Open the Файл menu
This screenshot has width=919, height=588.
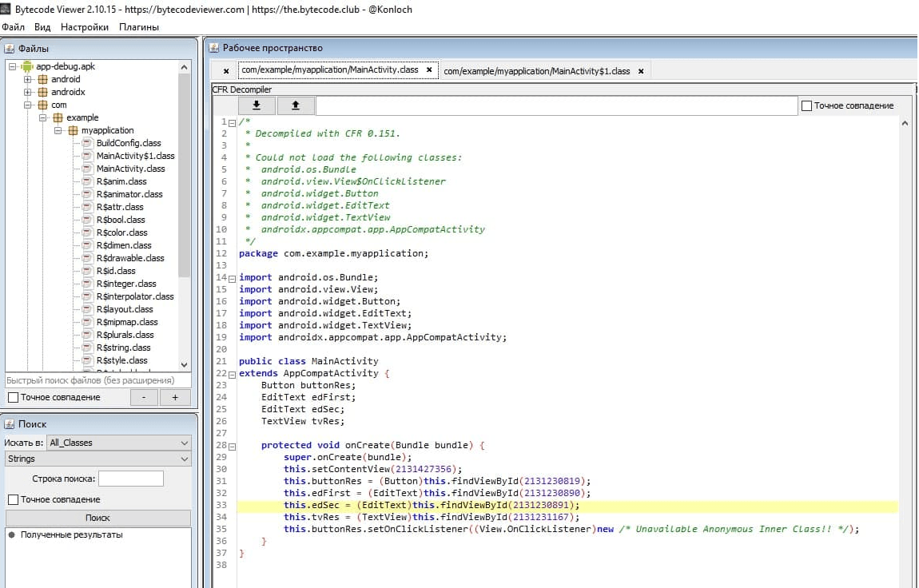(14, 27)
